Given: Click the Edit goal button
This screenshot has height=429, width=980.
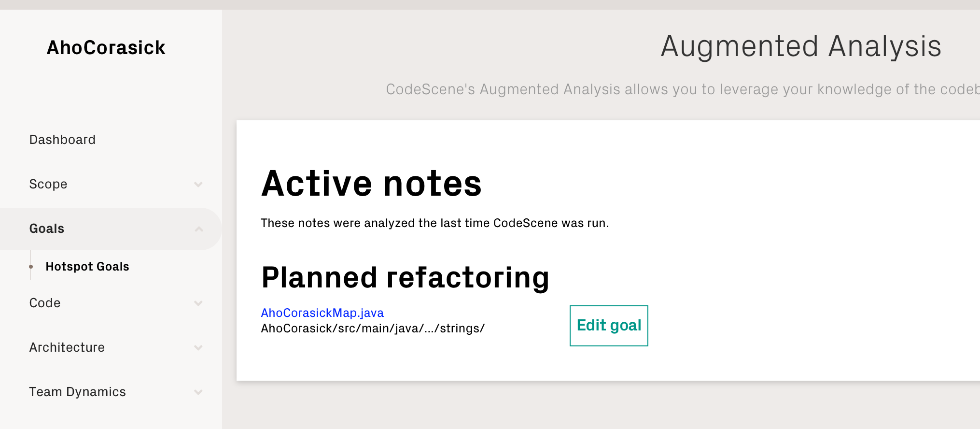Looking at the screenshot, I should click(x=609, y=326).
